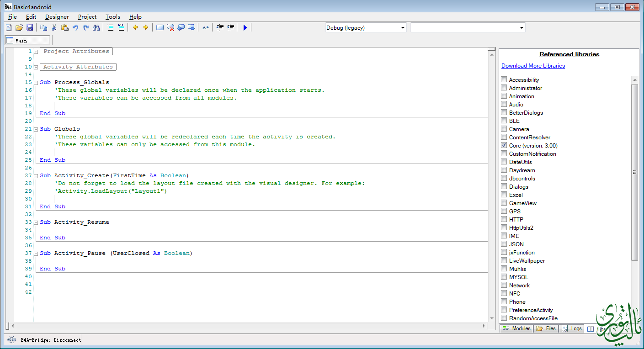The image size is (644, 349).
Task: Uncheck the Core (version: 3.00) library
Action: 504,145
